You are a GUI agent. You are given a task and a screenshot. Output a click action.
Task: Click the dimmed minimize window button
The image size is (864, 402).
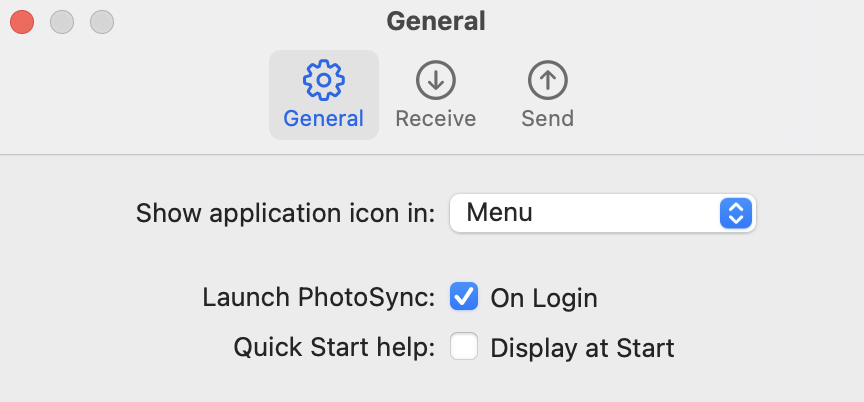[62, 22]
